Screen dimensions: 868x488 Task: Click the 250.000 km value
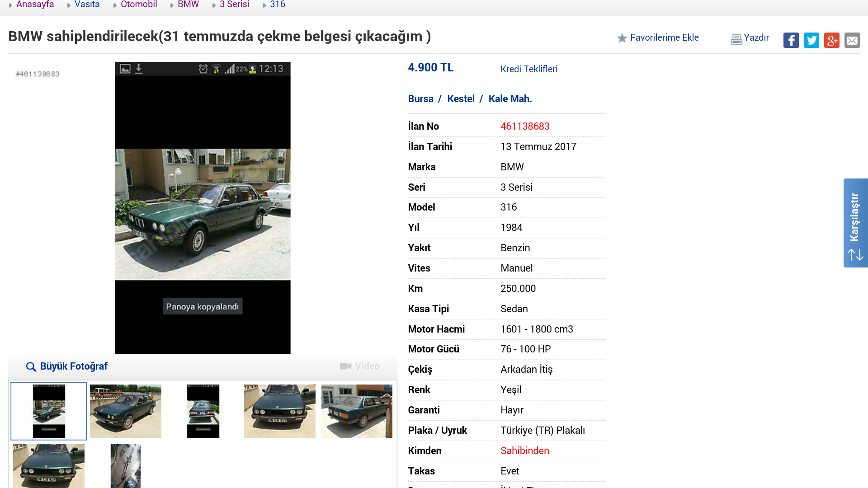518,289
